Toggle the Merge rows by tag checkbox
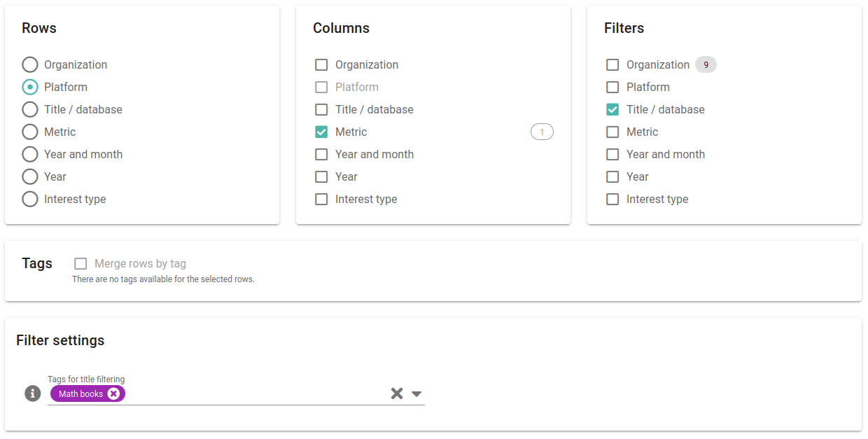 click(80, 263)
